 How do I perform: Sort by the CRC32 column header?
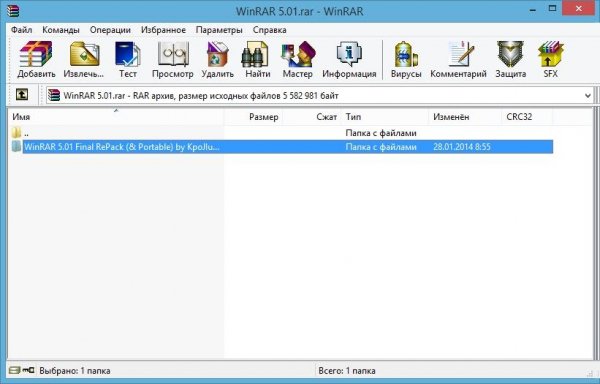(527, 117)
